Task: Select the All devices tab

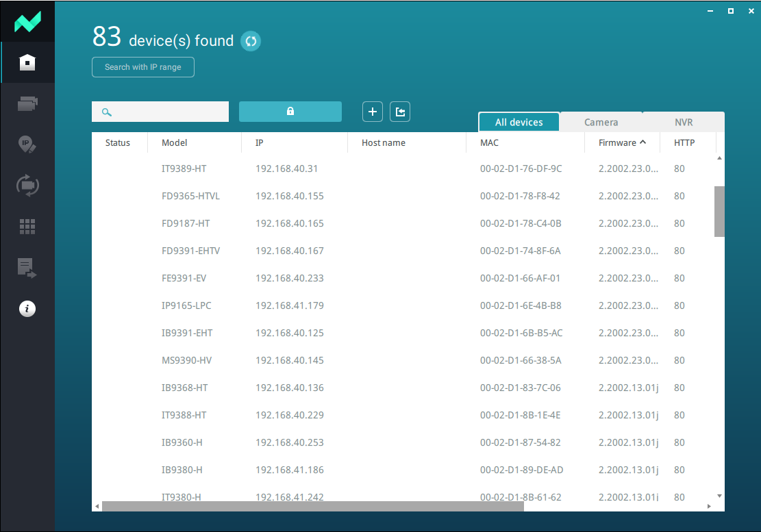Action: (x=519, y=121)
